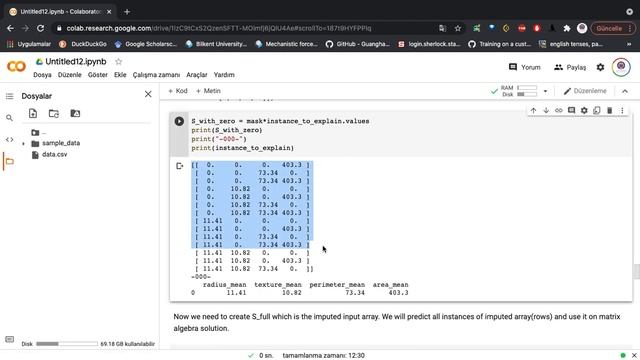Open cell editor settings gear
This screenshot has width=640, height=360.
coord(584,111)
